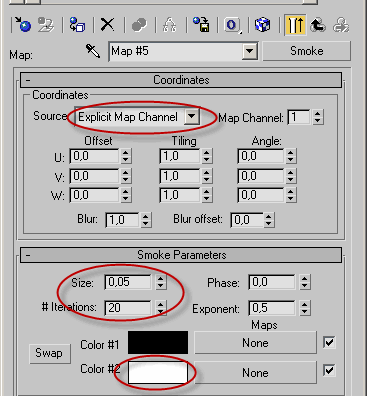Click Assign Material to Selection icon
367x396 pixels.
[77, 25]
